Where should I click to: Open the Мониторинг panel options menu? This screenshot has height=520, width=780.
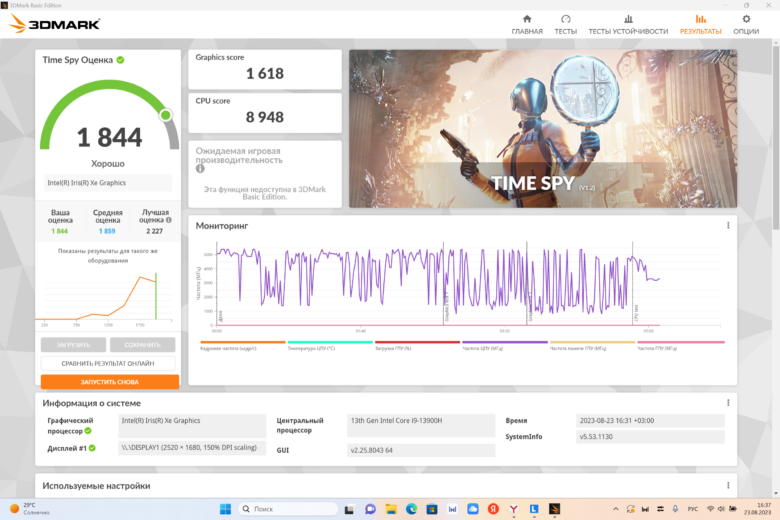[x=728, y=225]
